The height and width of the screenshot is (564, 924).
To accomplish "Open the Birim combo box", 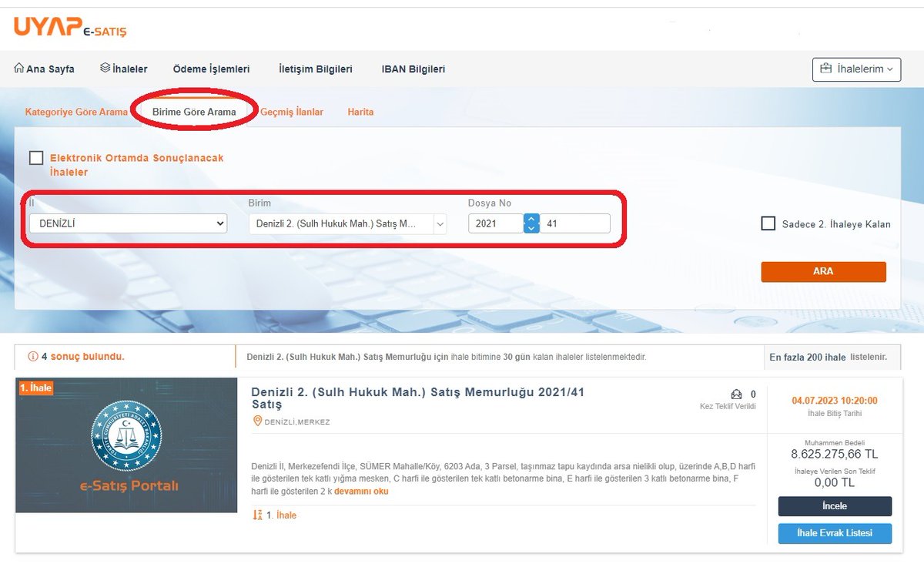I will point(347,223).
